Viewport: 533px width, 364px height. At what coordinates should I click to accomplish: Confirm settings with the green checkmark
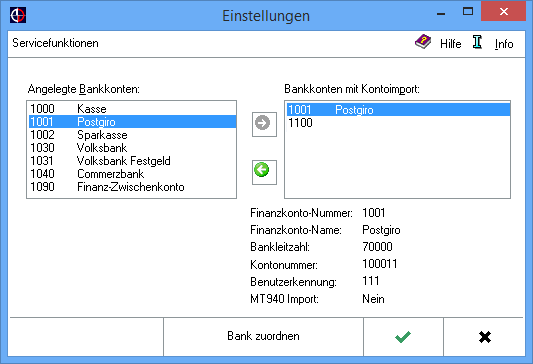(403, 337)
